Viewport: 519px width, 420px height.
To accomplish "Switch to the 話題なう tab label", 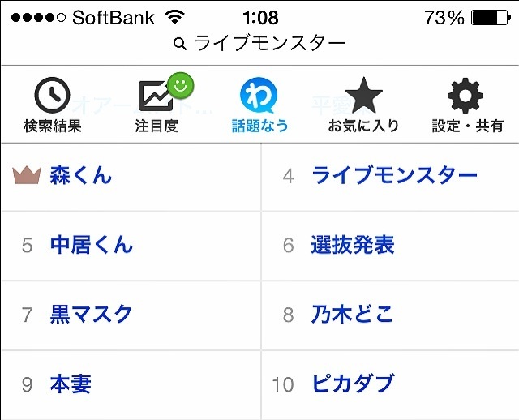I will [x=259, y=126].
